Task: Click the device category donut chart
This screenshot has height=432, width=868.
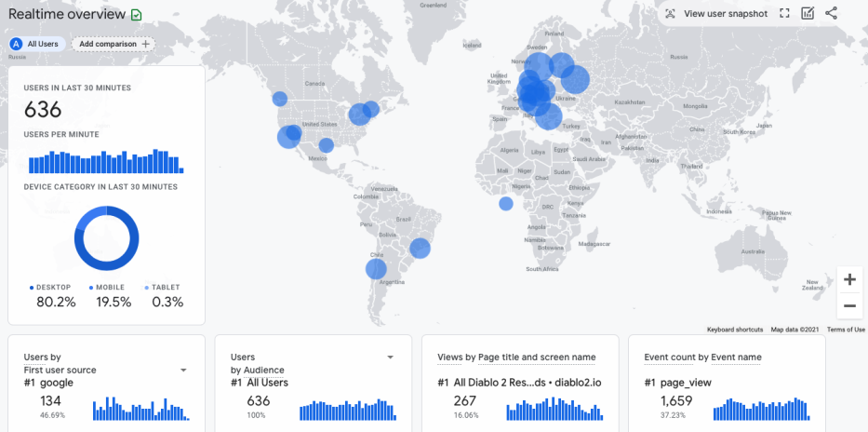Action: tap(106, 238)
